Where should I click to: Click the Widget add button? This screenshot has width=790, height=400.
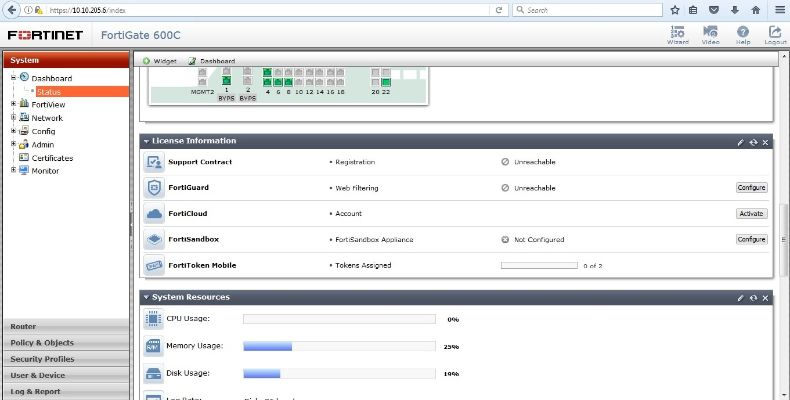159,61
